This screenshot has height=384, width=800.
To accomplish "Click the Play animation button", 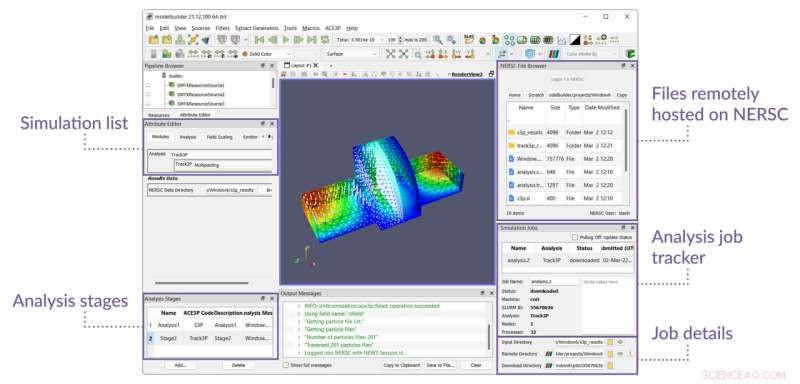I will pos(286,40).
